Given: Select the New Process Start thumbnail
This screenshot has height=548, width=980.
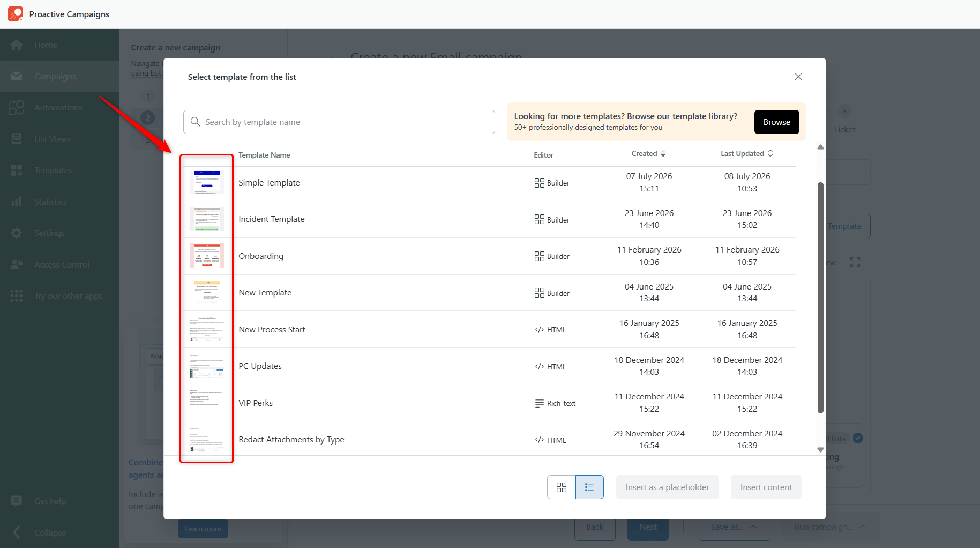Looking at the screenshot, I should 207,329.
